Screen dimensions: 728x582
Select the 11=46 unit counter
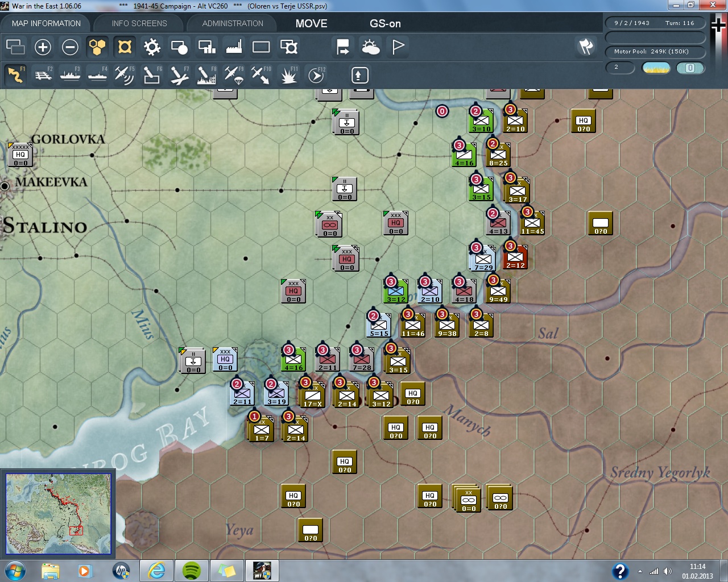pyautogui.click(x=413, y=325)
